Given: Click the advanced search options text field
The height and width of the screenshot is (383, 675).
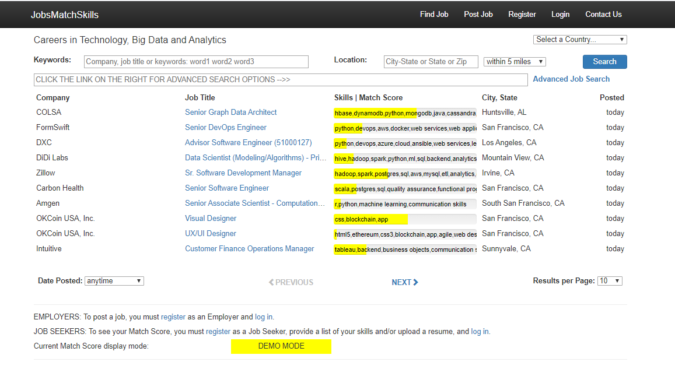Looking at the screenshot, I should click(x=281, y=80).
